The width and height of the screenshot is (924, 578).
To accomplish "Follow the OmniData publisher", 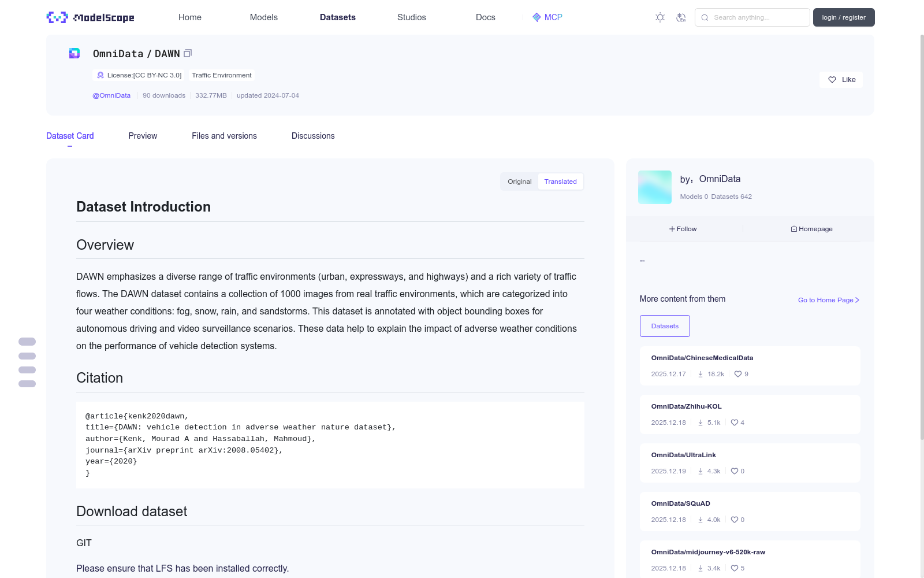I will coord(683,229).
